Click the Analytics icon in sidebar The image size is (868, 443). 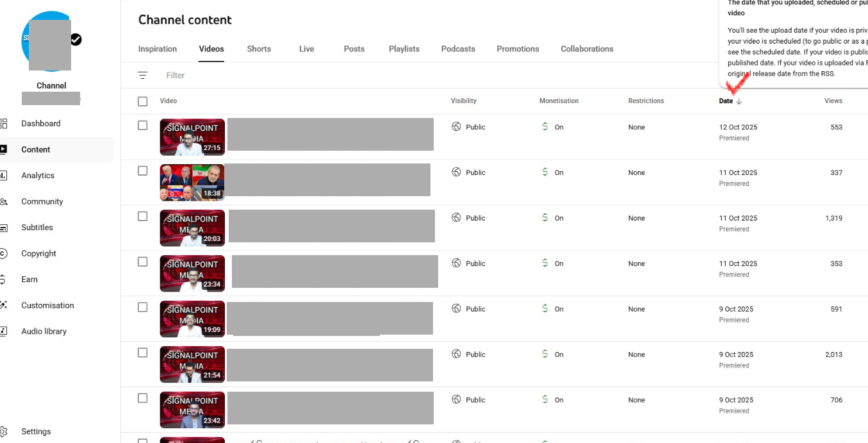point(3,176)
